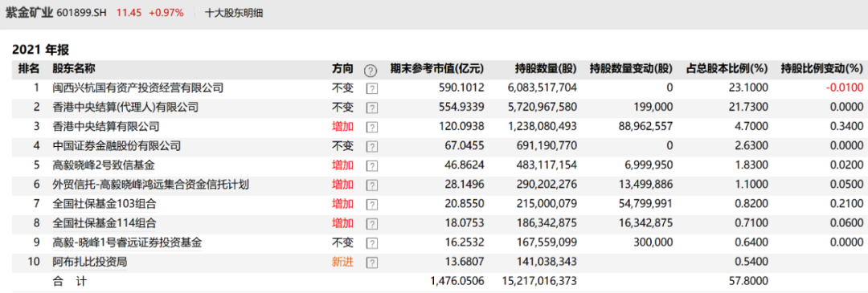Select the 十大股东明细 tab

tap(234, 13)
